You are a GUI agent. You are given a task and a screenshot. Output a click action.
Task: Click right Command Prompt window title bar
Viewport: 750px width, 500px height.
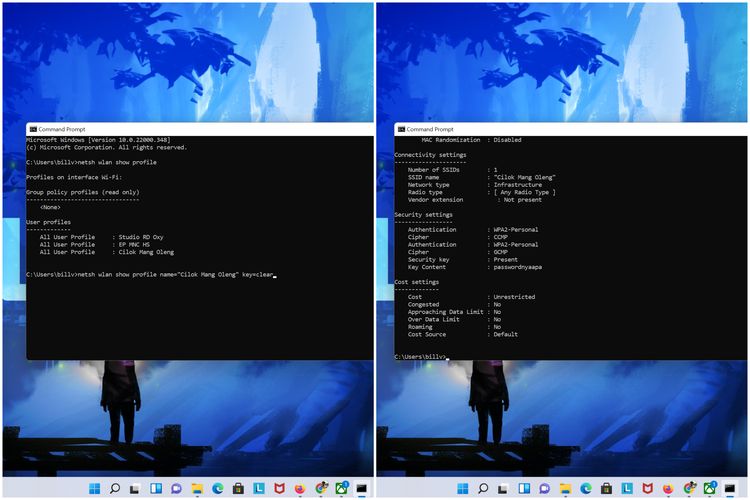click(x=571, y=129)
